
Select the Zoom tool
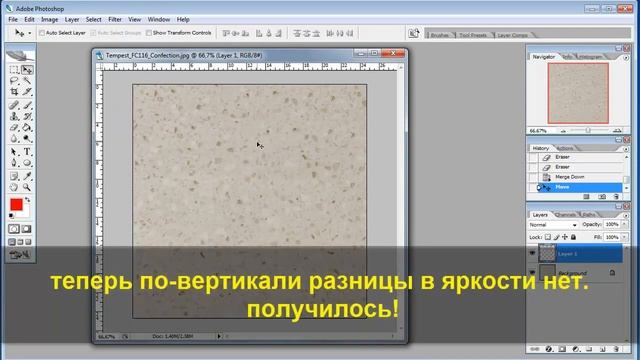pyautogui.click(x=27, y=187)
